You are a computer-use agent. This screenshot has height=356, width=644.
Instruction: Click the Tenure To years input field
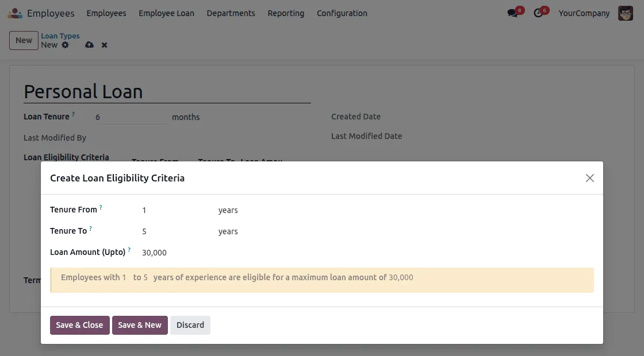coord(172,231)
